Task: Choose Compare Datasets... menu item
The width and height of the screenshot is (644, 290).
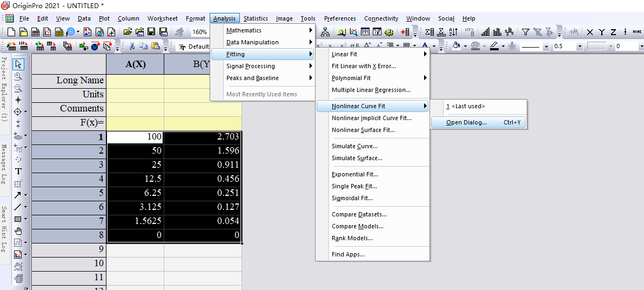Action: point(372,214)
